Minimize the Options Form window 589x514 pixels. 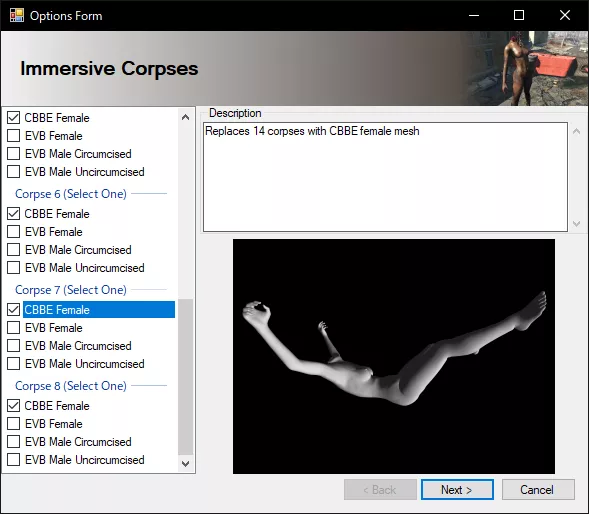pos(474,15)
